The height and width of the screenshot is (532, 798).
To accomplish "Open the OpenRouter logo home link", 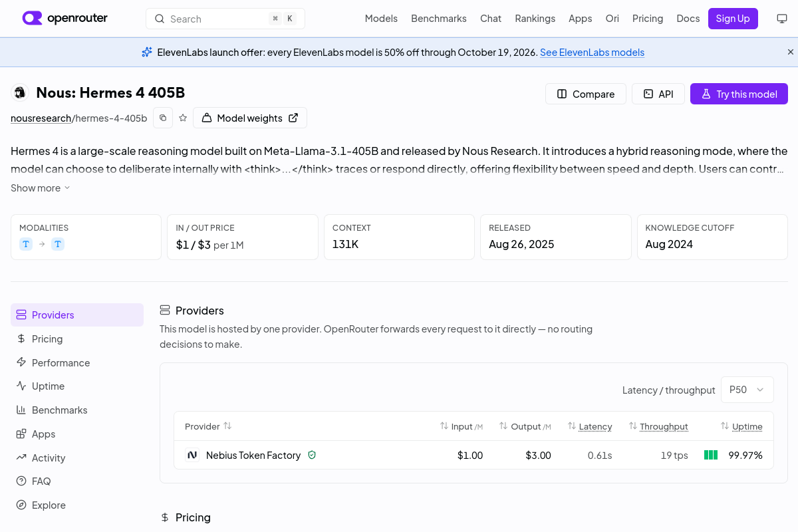I will [x=65, y=19].
